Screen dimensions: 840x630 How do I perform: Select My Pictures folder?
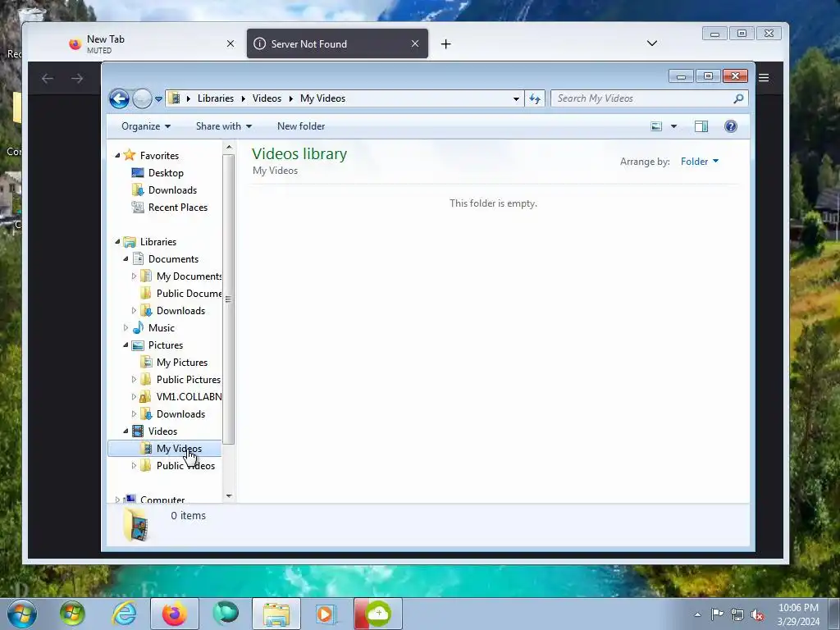[x=181, y=363]
